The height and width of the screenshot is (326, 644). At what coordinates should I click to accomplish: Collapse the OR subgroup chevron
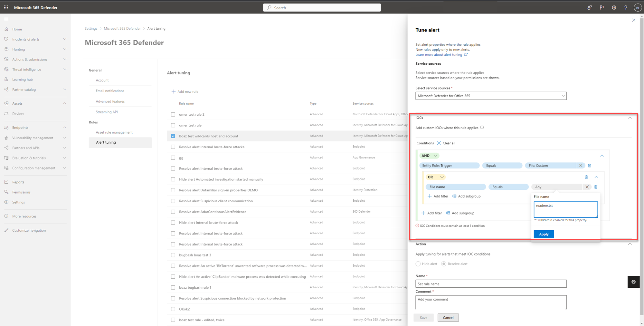pyautogui.click(x=596, y=177)
